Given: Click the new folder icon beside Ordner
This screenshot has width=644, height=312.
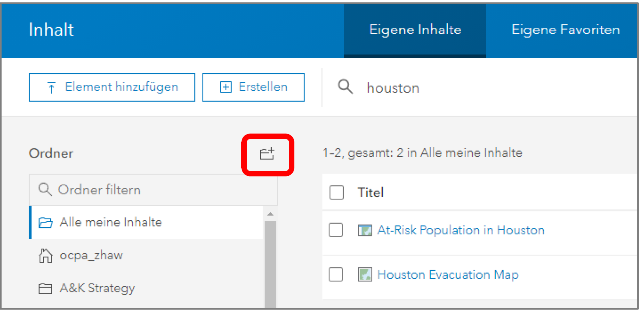Looking at the screenshot, I should [267, 154].
